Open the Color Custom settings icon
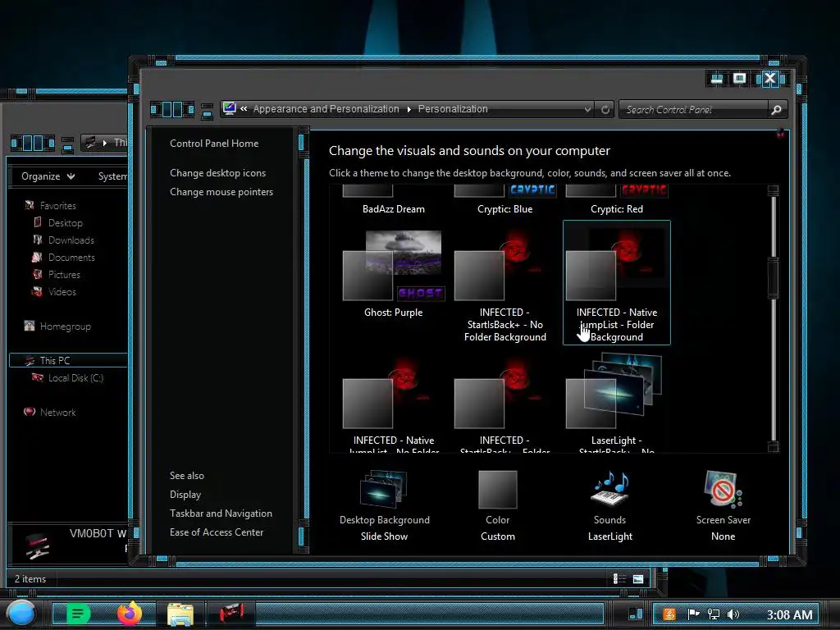The width and height of the screenshot is (840, 630). click(x=498, y=490)
